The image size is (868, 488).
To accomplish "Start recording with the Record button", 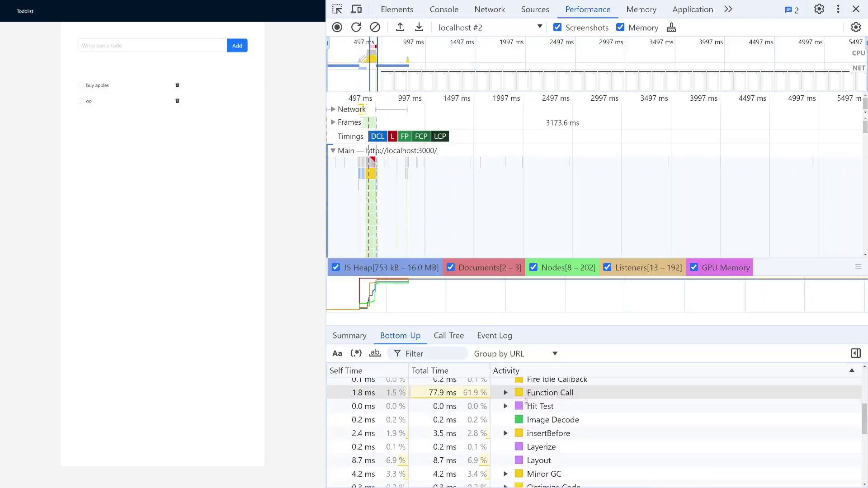I will [337, 27].
